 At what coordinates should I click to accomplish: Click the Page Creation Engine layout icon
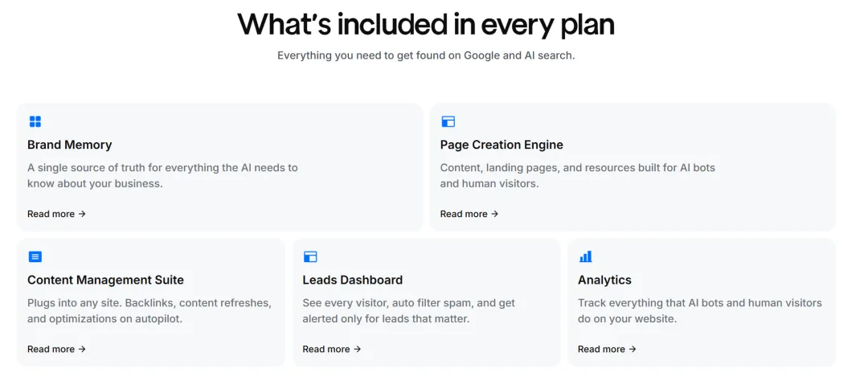pos(448,121)
